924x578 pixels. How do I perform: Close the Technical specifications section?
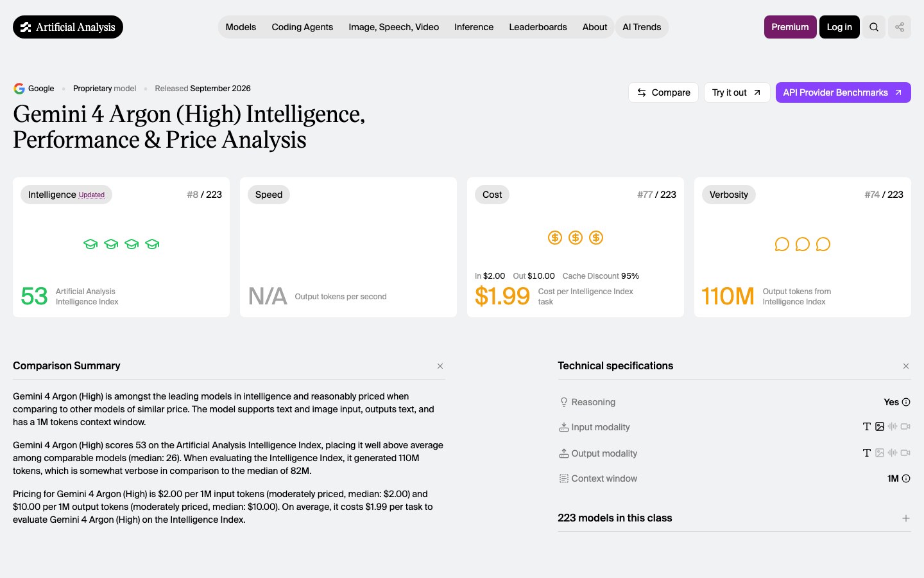906,366
